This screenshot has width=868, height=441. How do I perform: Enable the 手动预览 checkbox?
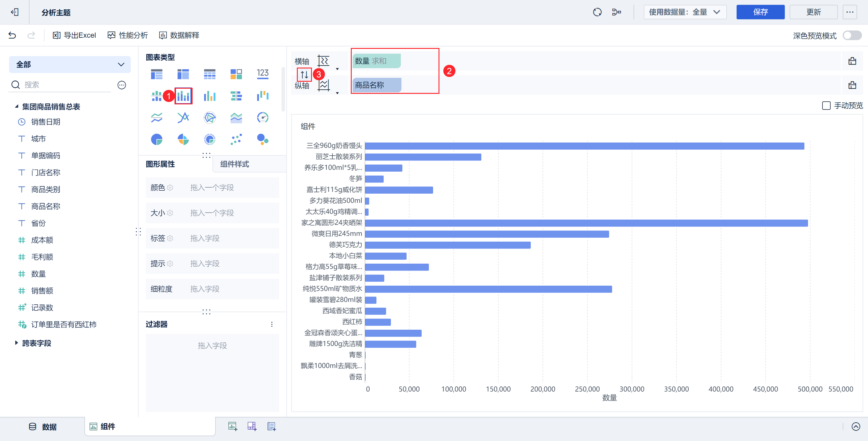[x=826, y=106]
